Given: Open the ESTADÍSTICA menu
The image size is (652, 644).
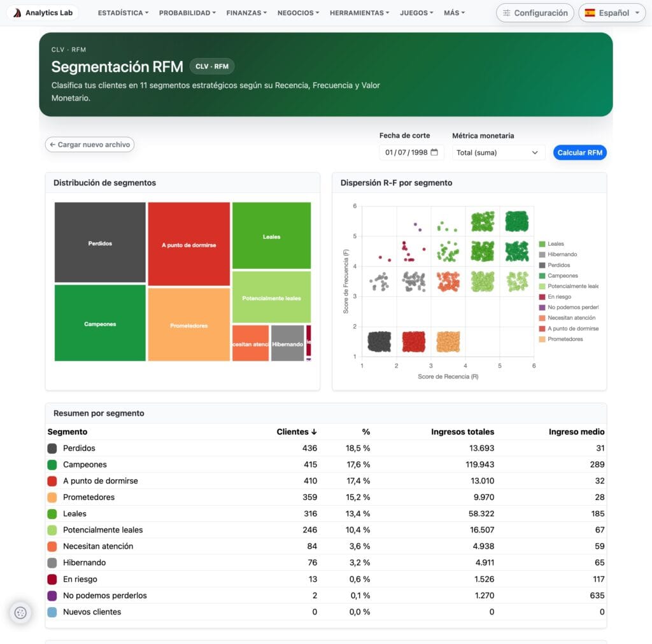Looking at the screenshot, I should (123, 13).
